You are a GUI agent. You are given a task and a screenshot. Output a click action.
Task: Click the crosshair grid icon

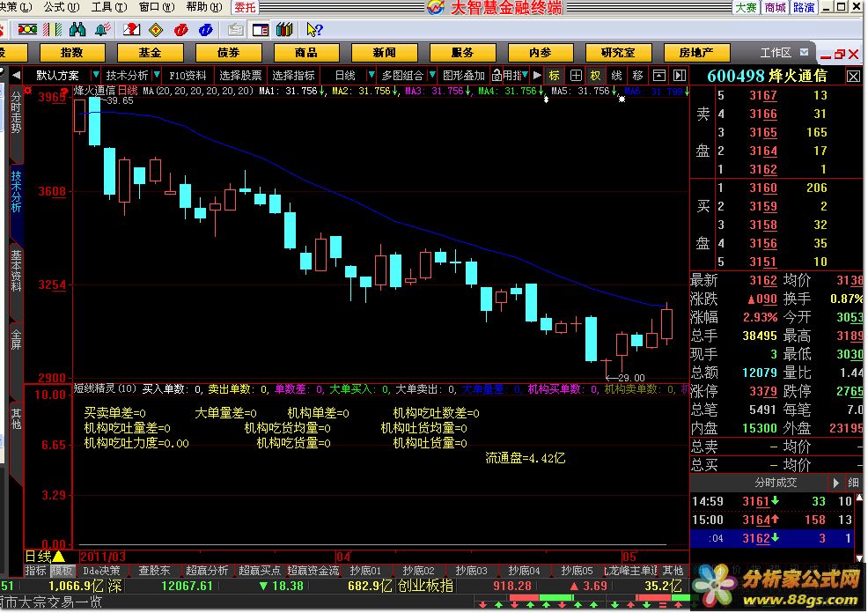(576, 76)
